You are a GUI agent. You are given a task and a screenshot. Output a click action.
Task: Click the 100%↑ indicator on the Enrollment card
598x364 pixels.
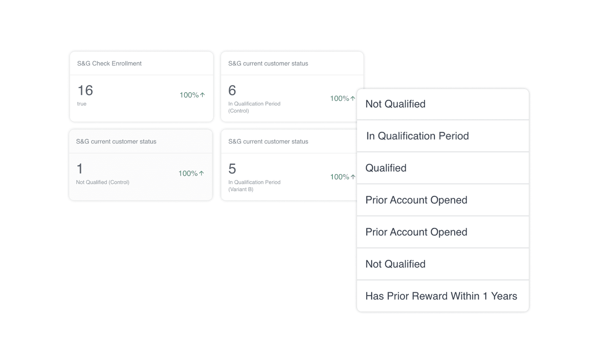click(x=192, y=95)
